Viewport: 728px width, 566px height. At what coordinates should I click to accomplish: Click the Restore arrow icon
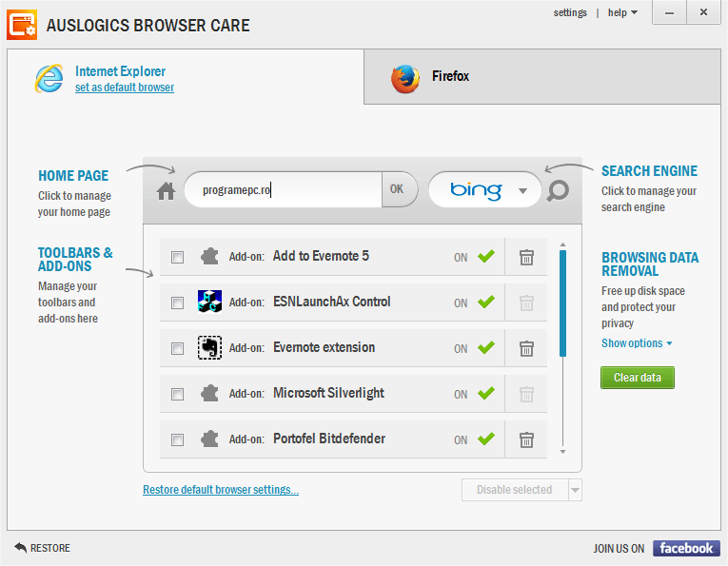pos(20,547)
